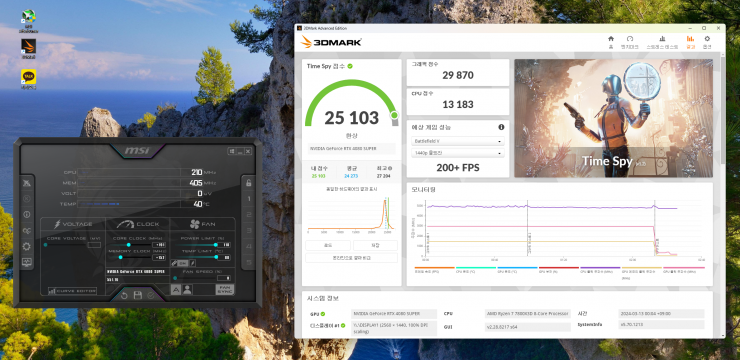Click the Power Limit value input box
Viewport: 740px width, 360px height.
224,245
